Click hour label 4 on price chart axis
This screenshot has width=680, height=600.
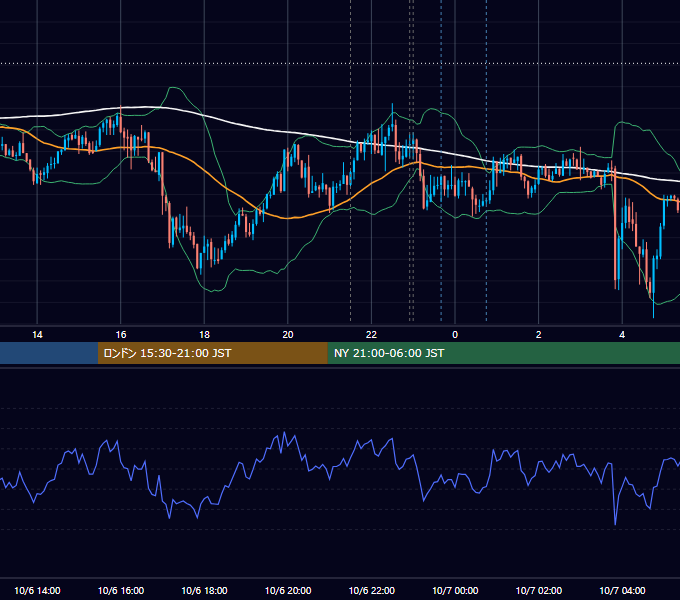click(622, 335)
